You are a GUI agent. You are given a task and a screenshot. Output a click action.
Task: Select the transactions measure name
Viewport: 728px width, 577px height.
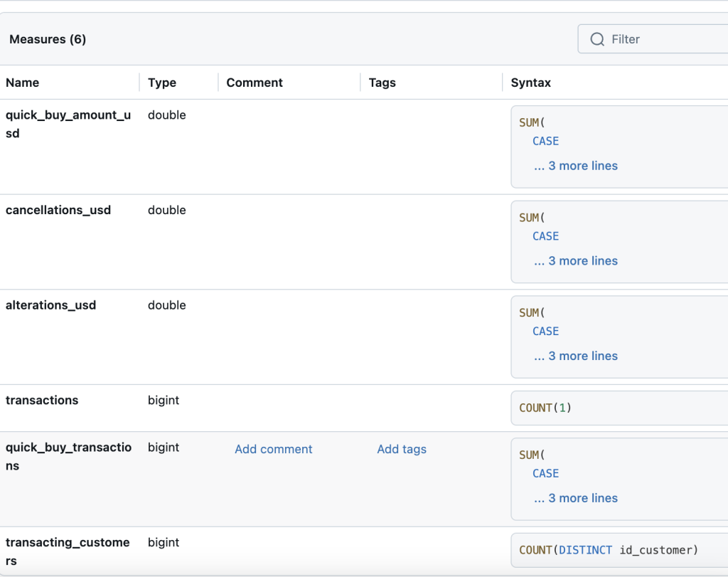pyautogui.click(x=41, y=401)
